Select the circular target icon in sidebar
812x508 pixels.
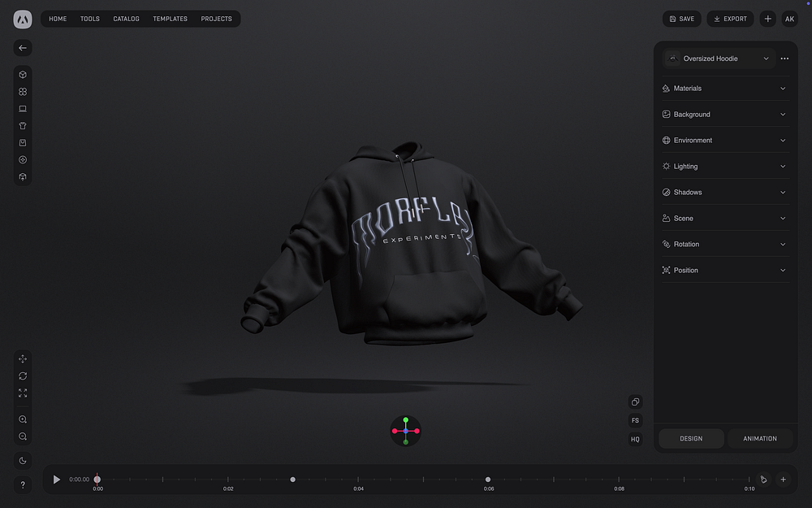[23, 159]
